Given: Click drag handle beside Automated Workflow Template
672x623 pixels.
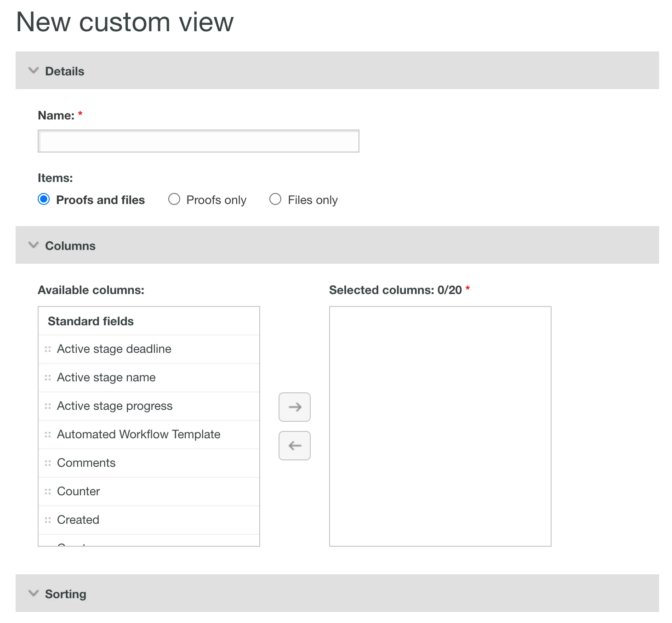Looking at the screenshot, I should point(48,435).
